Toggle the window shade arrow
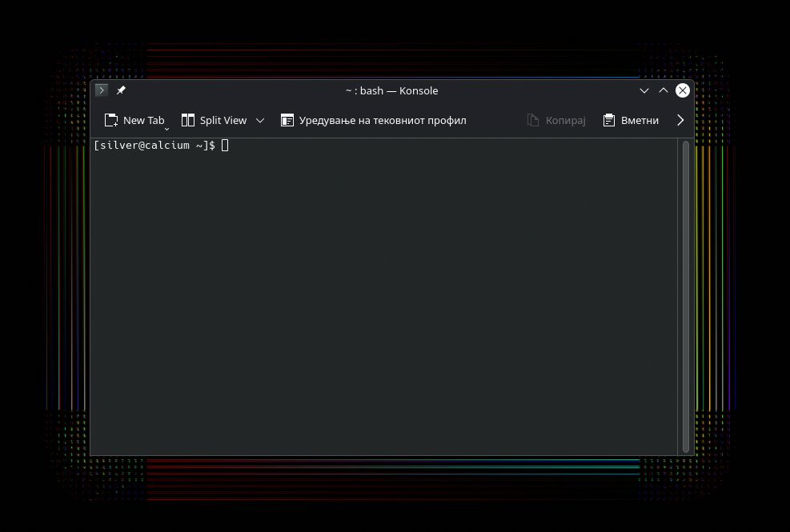Viewport: 790px width, 532px height. point(664,90)
